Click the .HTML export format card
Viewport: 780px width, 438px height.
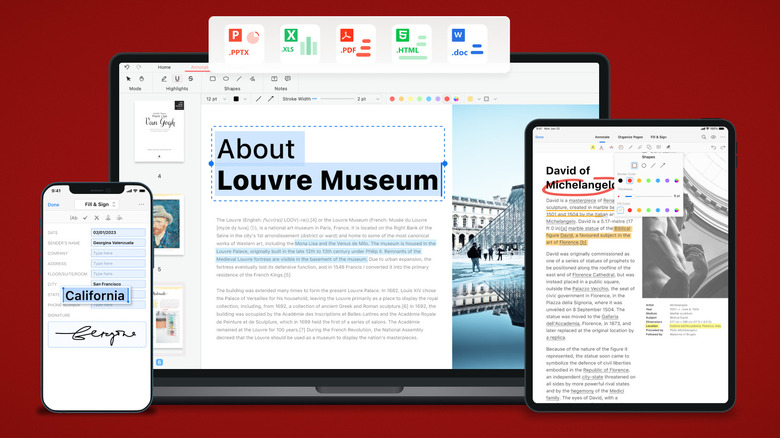tap(411, 44)
